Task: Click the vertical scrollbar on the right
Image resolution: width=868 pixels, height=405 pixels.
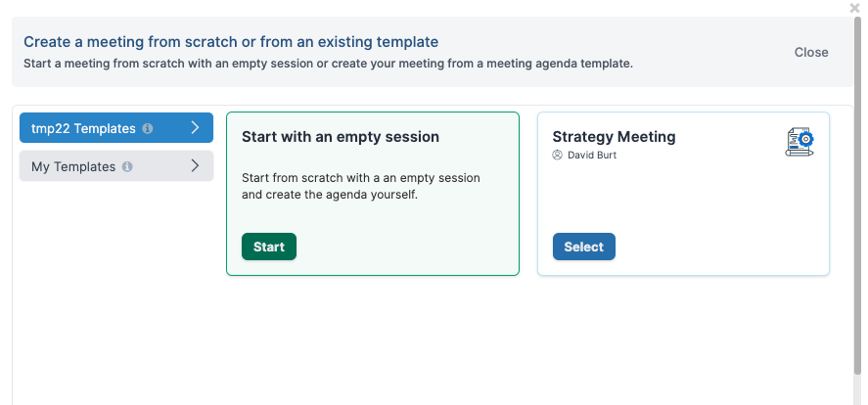Action: point(857,195)
